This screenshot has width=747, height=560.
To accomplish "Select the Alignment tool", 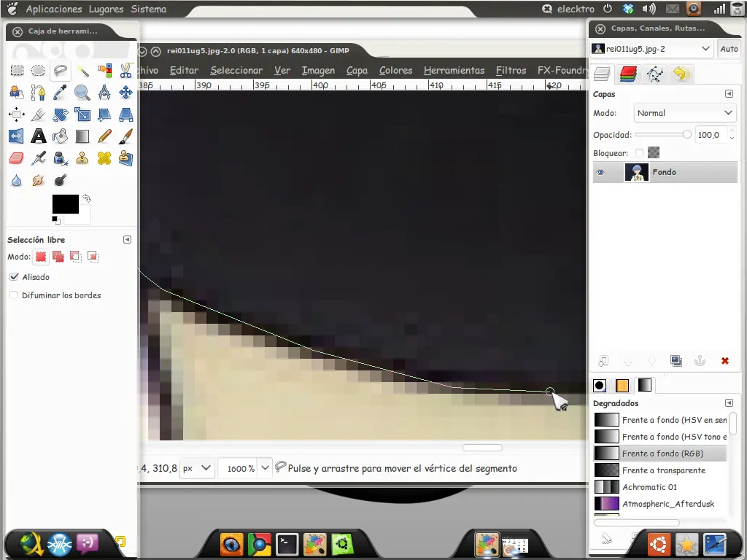I will [17, 114].
